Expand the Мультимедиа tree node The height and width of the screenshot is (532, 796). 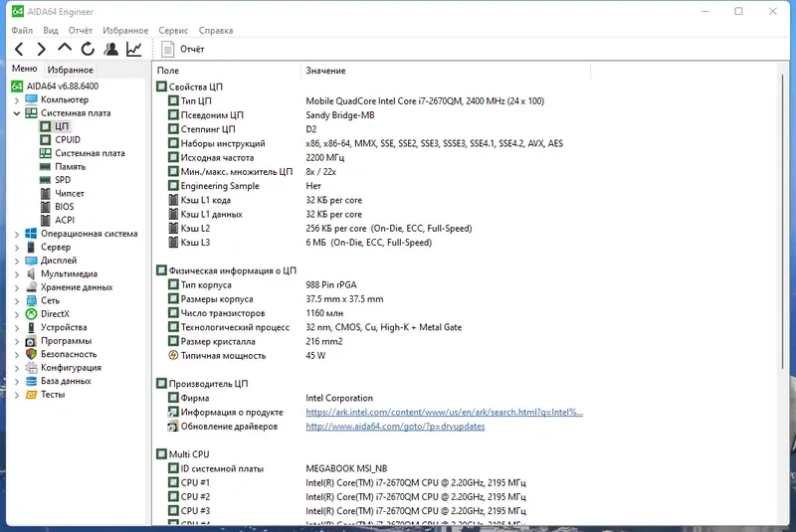tap(17, 274)
